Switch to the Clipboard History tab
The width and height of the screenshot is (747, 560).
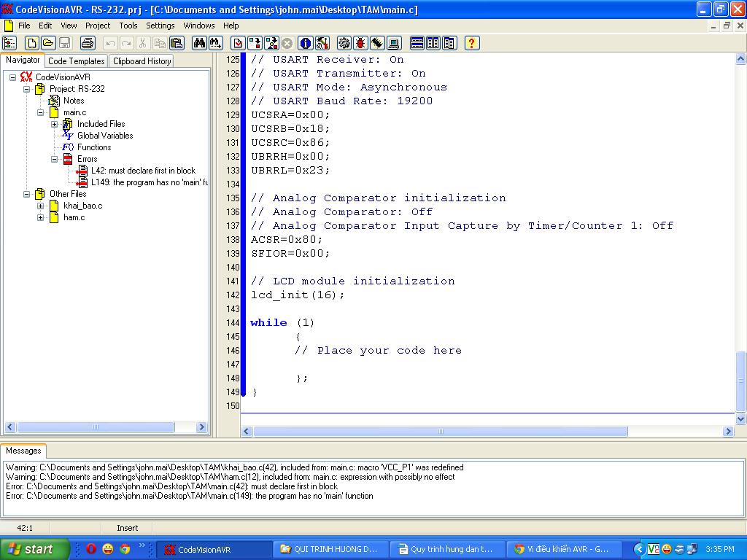click(x=142, y=61)
